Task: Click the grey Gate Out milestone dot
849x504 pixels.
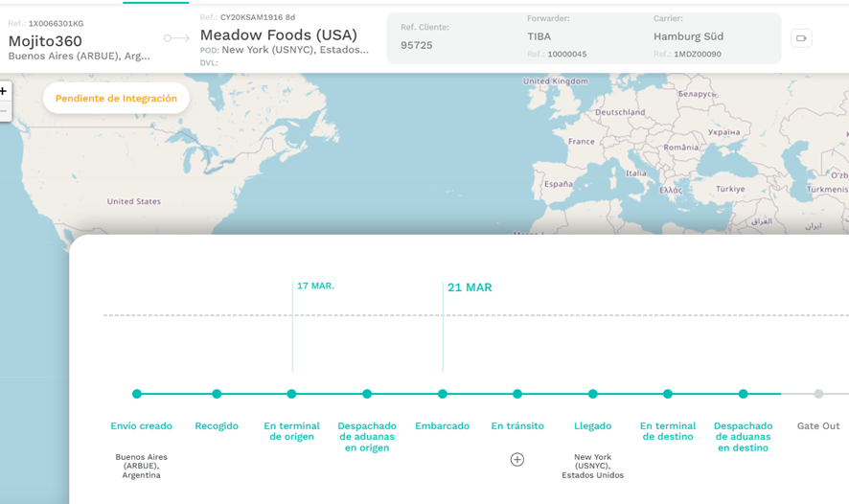Action: [818, 394]
